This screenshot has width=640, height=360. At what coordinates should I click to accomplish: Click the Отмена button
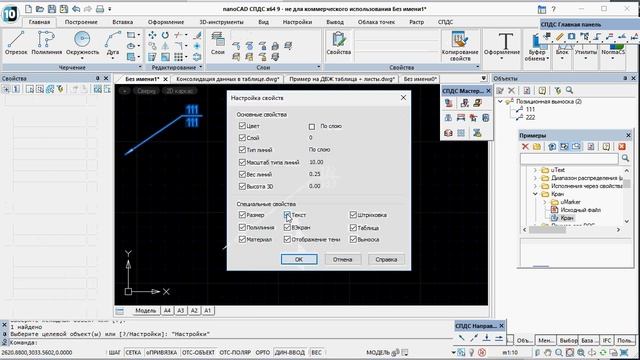[x=342, y=259]
